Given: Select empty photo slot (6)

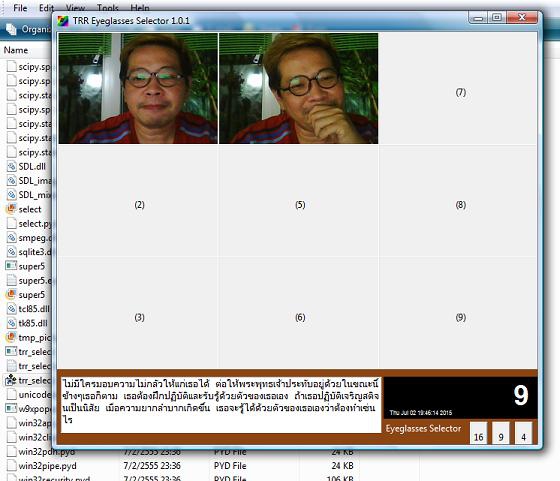Looking at the screenshot, I should 299,314.
